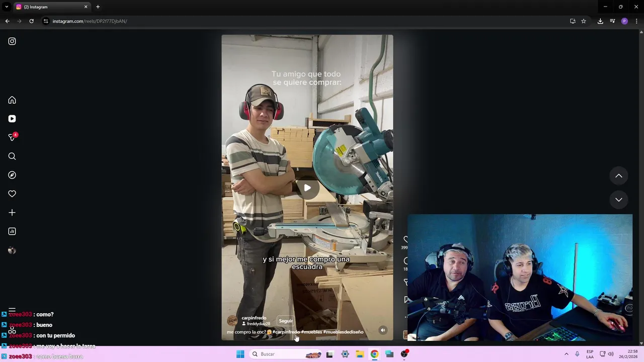This screenshot has height=362, width=644.
Task: Open Chrome downloads
Action: click(x=600, y=21)
